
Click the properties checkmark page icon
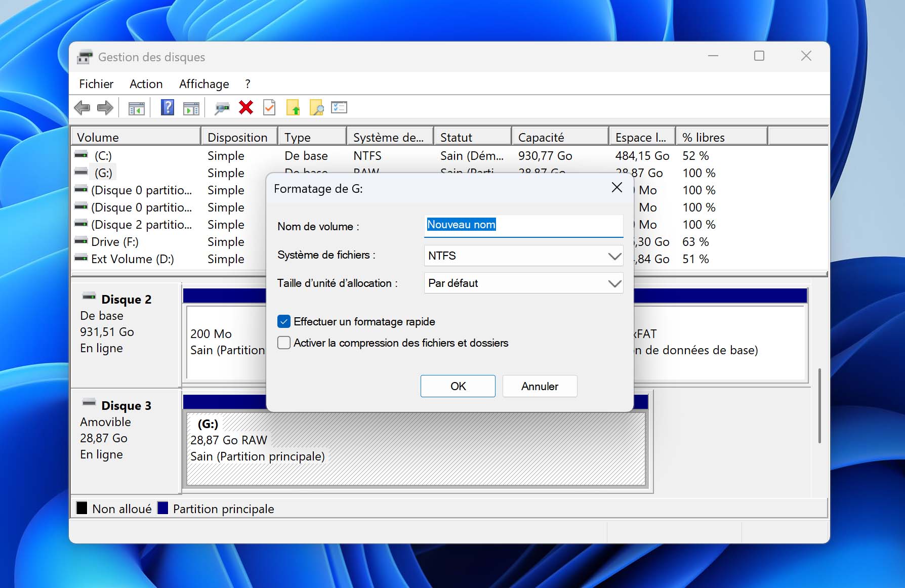point(269,108)
